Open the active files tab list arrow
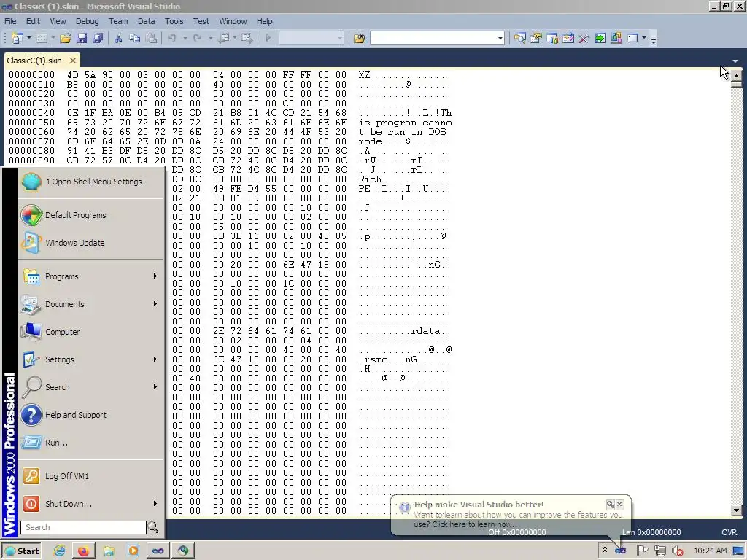Screen dimensions: 747x560 tap(735, 61)
